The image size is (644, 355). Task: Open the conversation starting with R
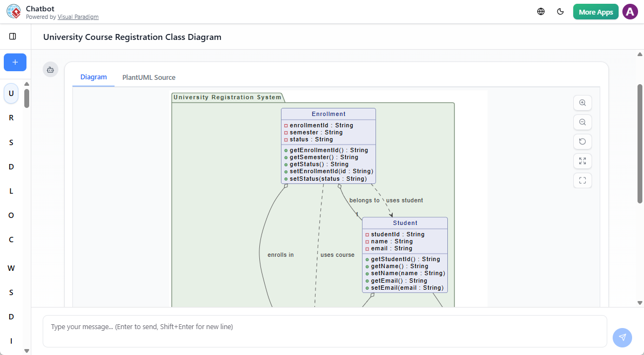click(x=11, y=118)
